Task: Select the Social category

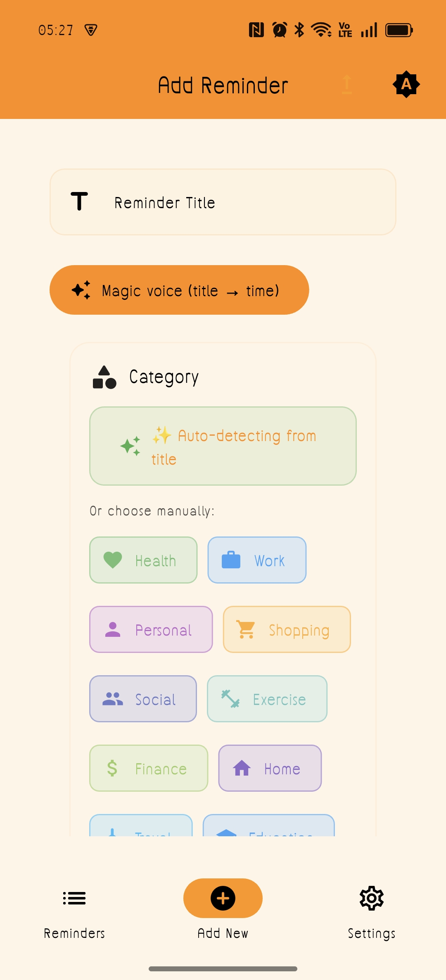Action: coord(143,699)
